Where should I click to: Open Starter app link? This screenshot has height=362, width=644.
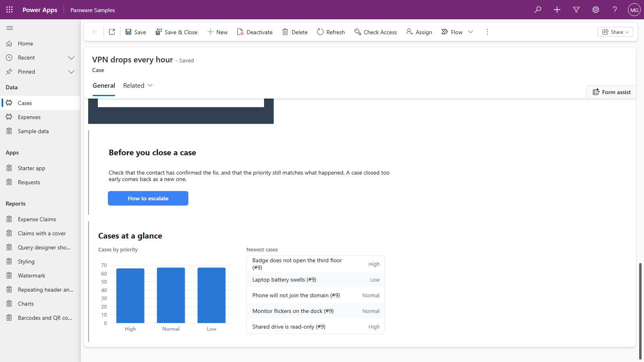pyautogui.click(x=40, y=168)
